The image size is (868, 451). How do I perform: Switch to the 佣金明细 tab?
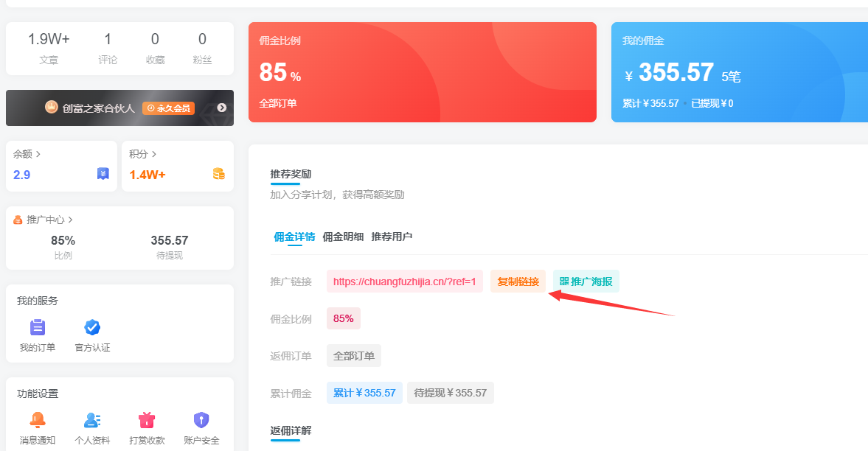point(343,237)
